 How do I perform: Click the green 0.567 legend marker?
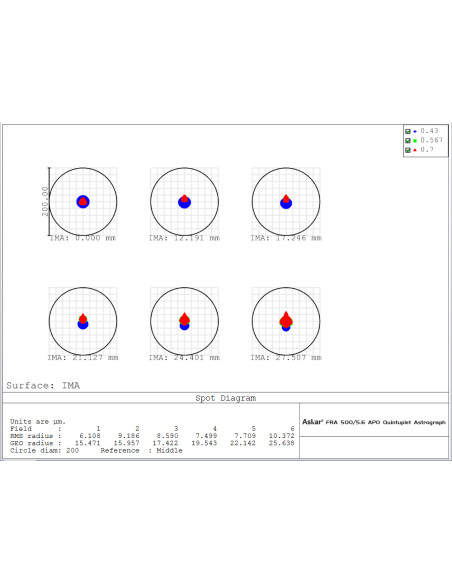(415, 141)
